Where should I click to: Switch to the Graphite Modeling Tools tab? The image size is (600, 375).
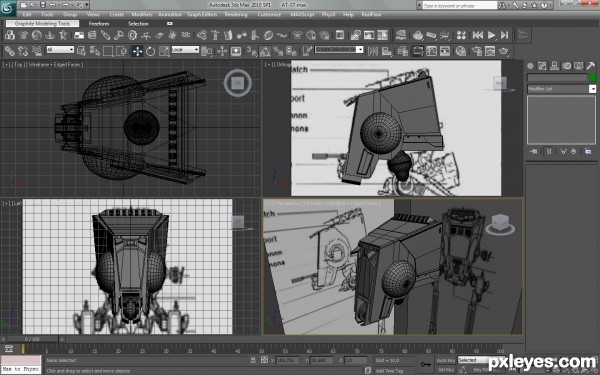(x=42, y=24)
